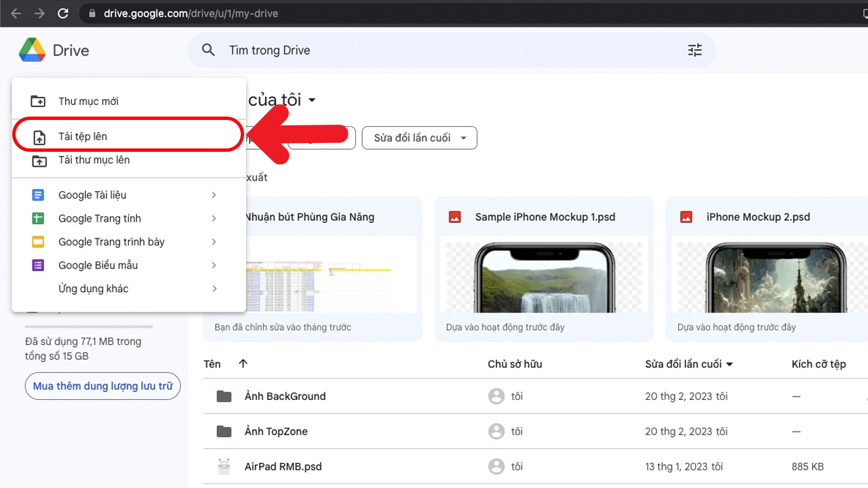Open Nhuận bút Phùng Gia Năng spreadsheet thumbnail
Screen dimensions: 868x488
tap(330, 274)
